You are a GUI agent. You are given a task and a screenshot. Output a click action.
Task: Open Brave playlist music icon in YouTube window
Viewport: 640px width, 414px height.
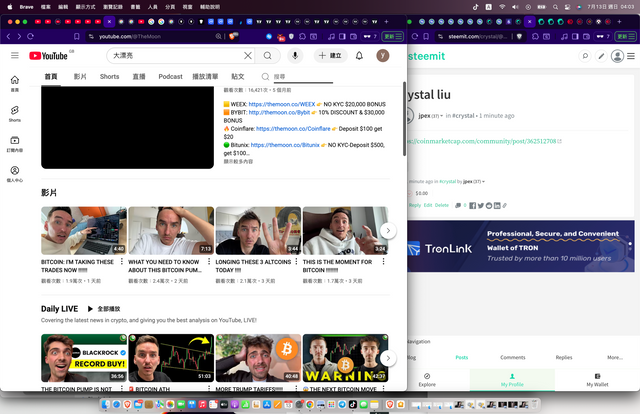tap(331, 36)
